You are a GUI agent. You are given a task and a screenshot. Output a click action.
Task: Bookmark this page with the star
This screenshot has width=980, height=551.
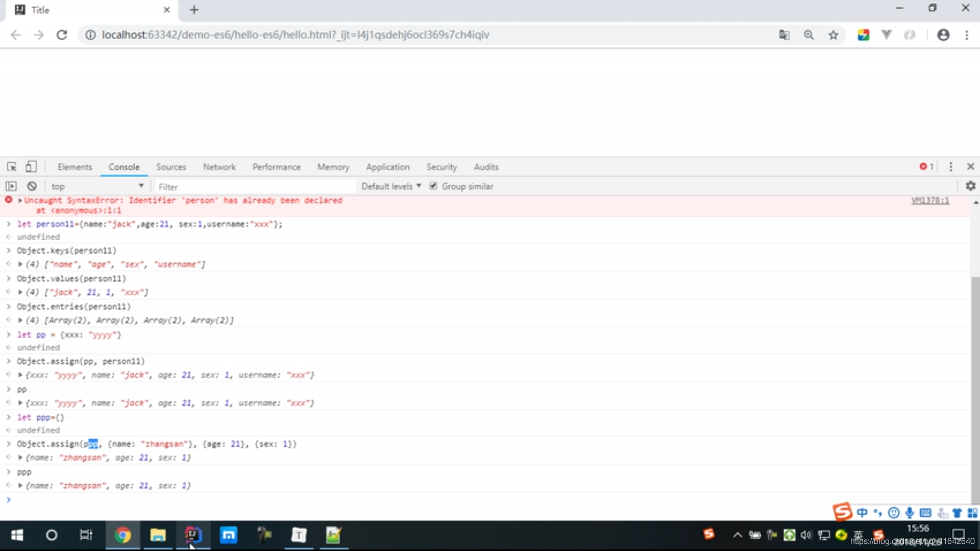click(x=833, y=35)
